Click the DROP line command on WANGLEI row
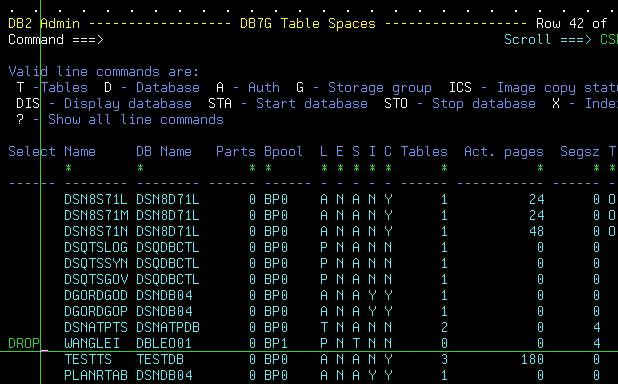This screenshot has height=384, width=618. coord(24,343)
